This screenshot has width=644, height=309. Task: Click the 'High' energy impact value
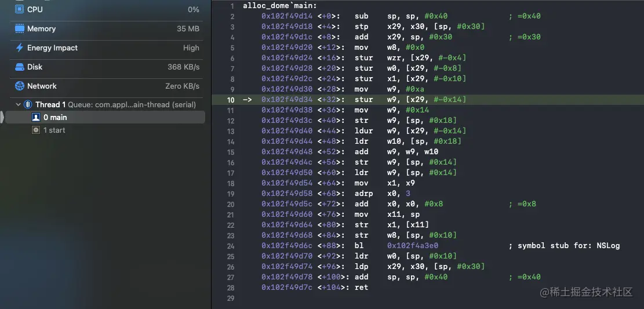(x=191, y=48)
